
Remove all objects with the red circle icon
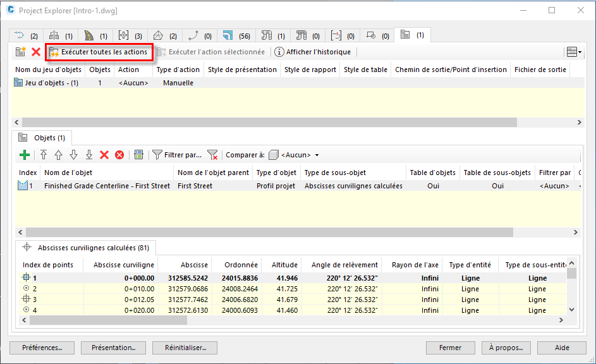point(119,155)
